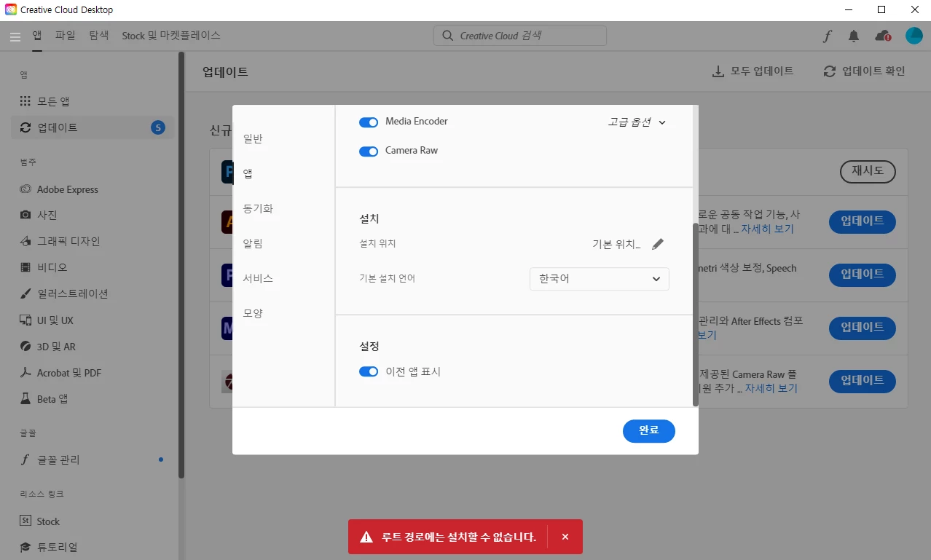Click the Default Location (기본 위치) text
Image resolution: width=931 pixels, height=560 pixels.
tap(617, 245)
